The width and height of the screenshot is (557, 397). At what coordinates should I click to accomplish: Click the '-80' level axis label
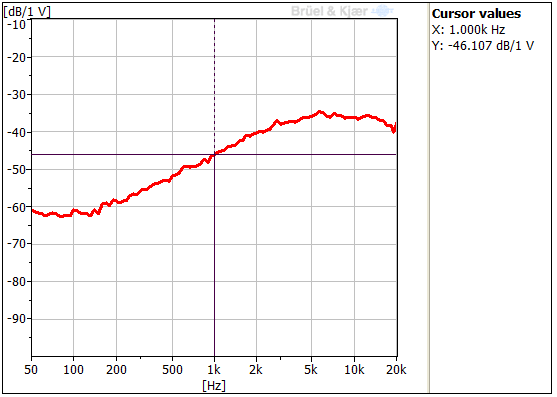(x=17, y=282)
